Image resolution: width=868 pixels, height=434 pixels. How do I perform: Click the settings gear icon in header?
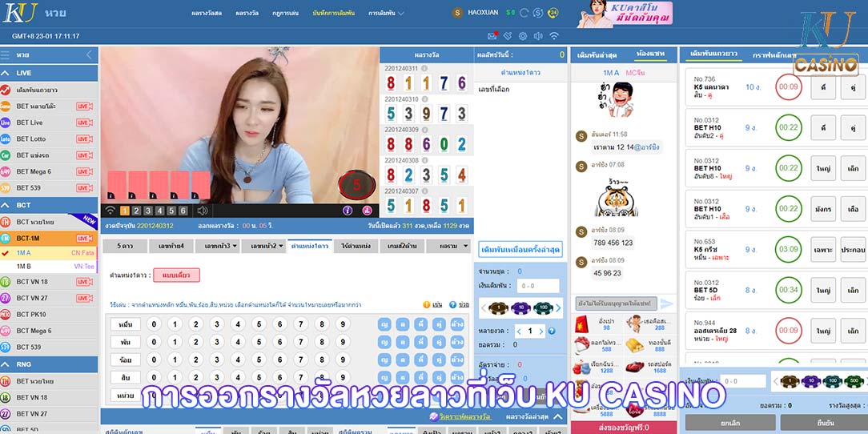[523, 36]
